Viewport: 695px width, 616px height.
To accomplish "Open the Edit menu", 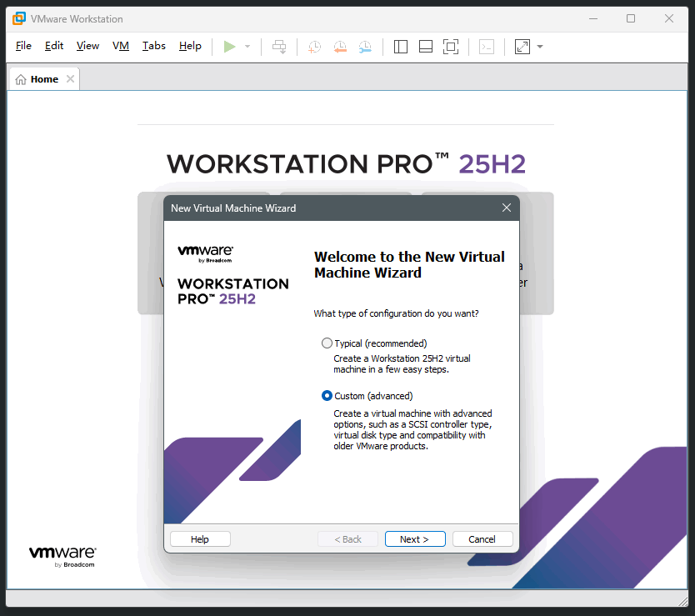I will tap(54, 46).
